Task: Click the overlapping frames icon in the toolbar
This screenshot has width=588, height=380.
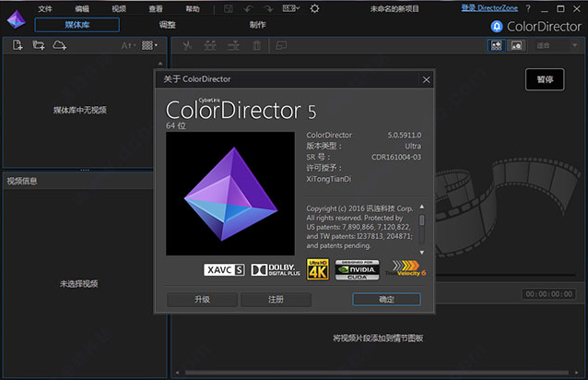Action: pos(281,46)
